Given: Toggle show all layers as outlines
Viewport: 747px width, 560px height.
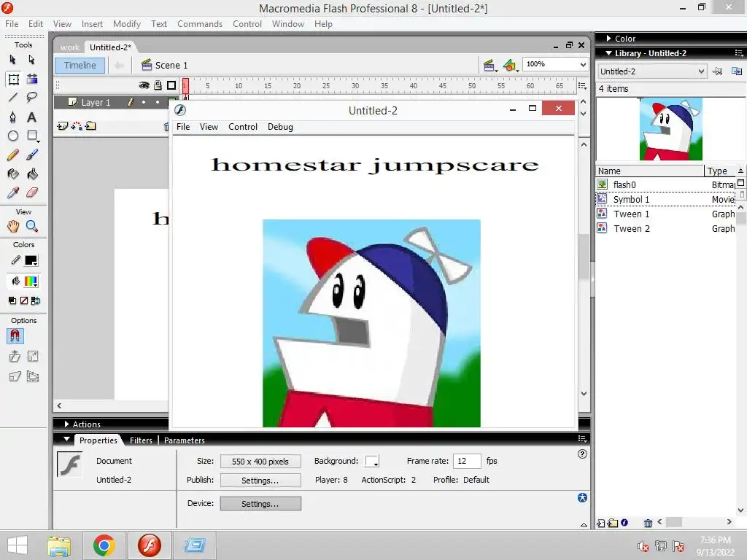Looking at the screenshot, I should [171, 85].
